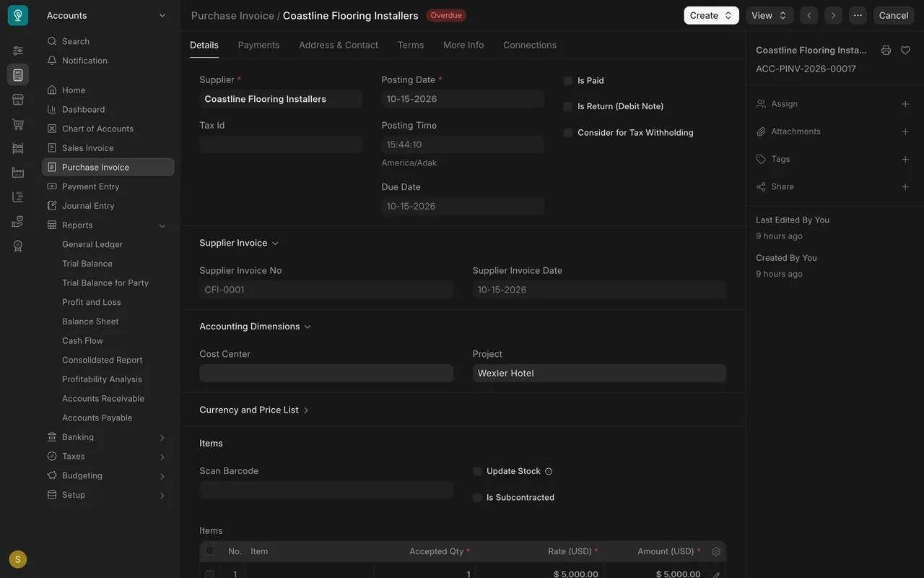This screenshot has height=578, width=924.
Task: Click the Cancel button
Action: click(894, 15)
